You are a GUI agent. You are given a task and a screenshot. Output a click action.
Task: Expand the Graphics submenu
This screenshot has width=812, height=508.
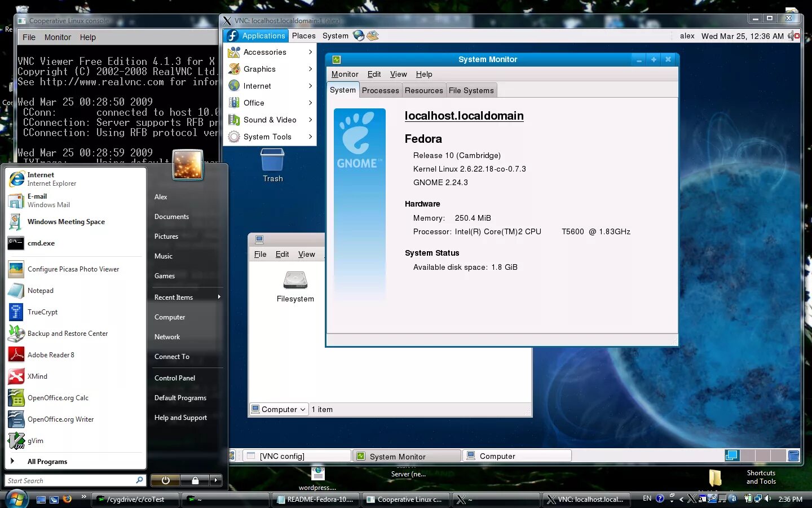tap(270, 69)
